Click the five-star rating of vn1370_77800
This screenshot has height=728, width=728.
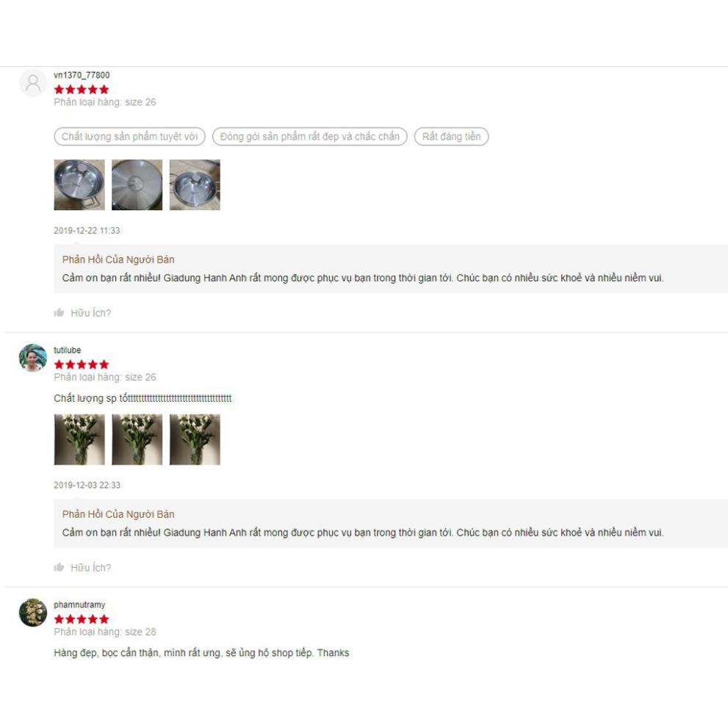point(82,89)
